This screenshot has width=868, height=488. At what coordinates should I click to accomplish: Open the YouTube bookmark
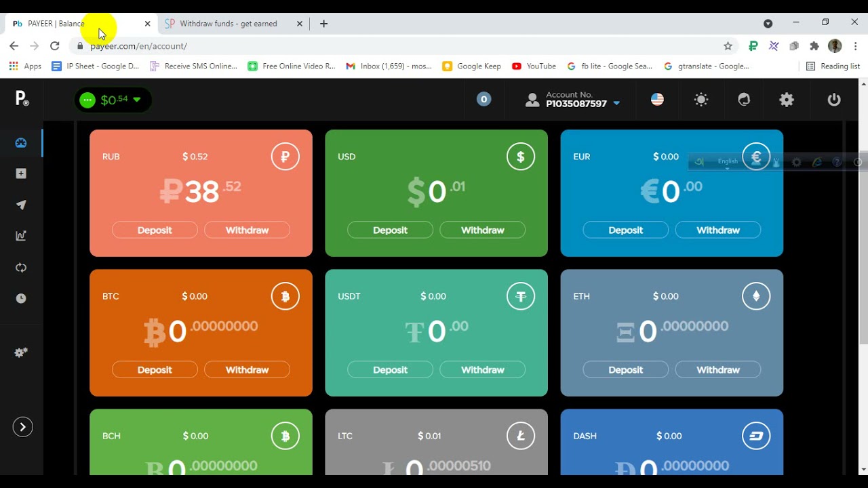534,66
